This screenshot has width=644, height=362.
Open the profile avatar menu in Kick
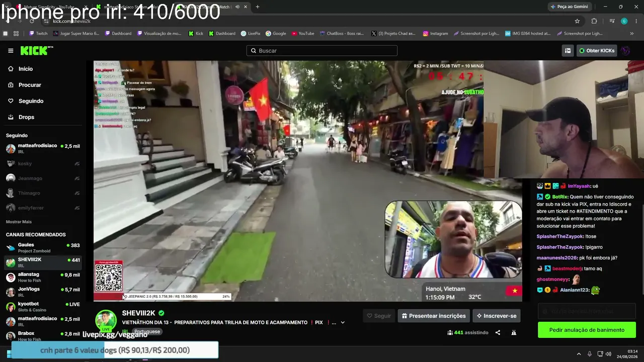(625, 51)
